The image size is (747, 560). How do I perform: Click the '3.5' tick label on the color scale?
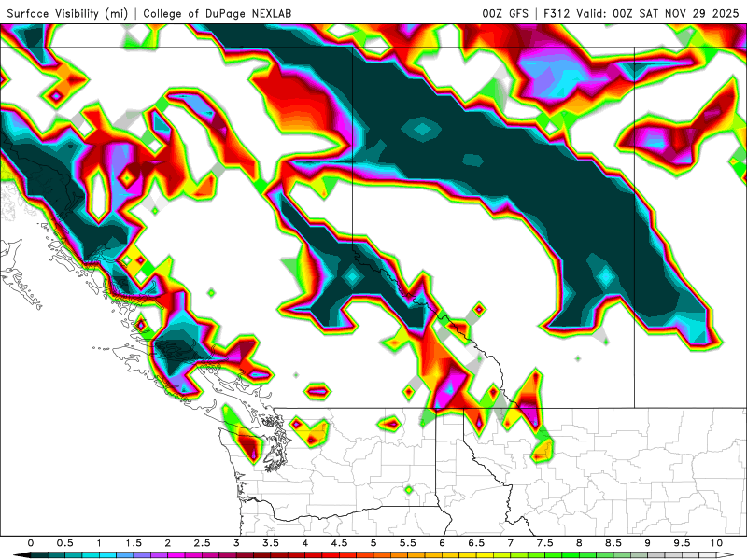pyautogui.click(x=271, y=543)
